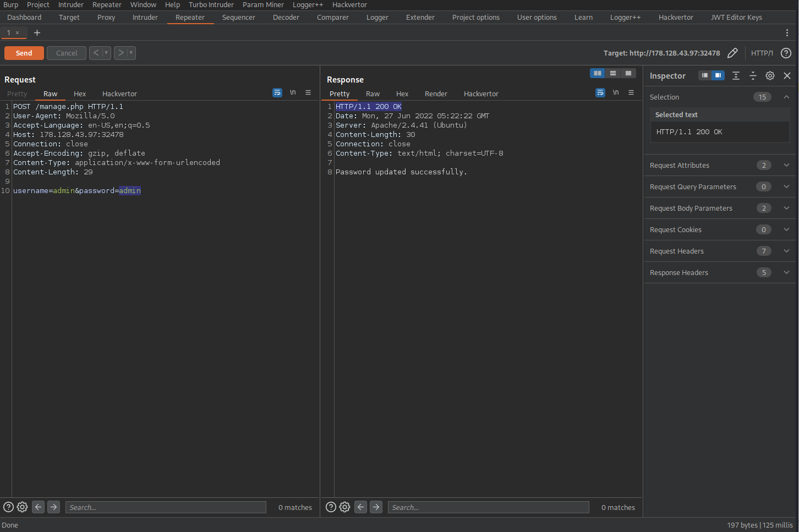799x532 pixels.
Task: Toggle word wrap icon in Request pane
Action: 277,92
